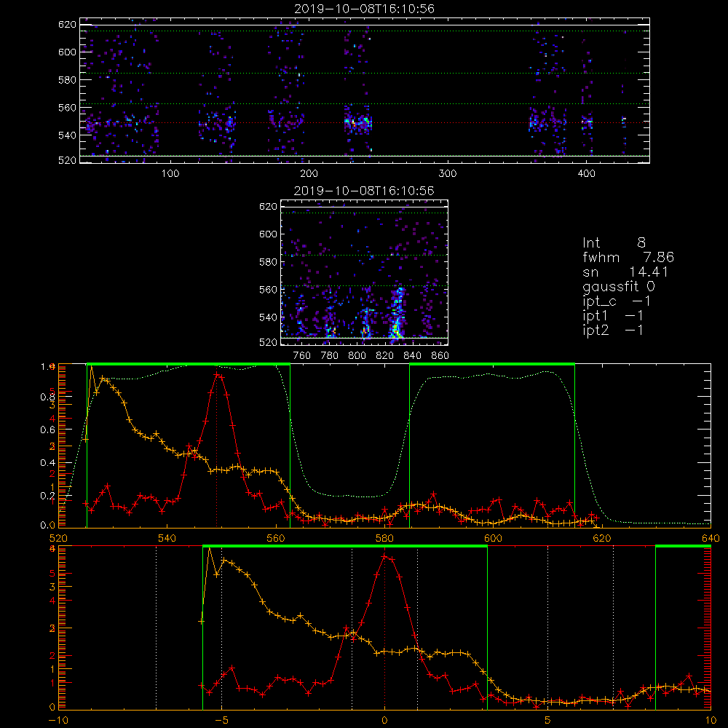The image size is (728, 728).
Task: Select the 'sn 14.41' readout
Action: 625,272
